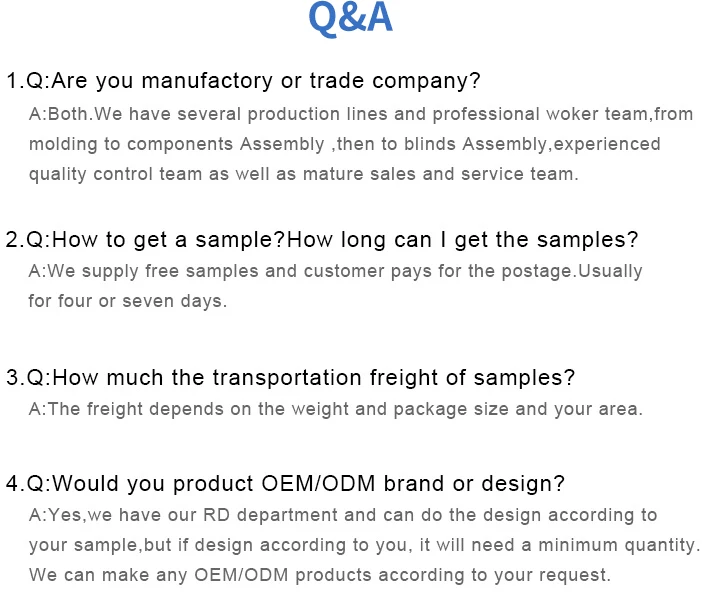Screen dimensions: 702x600
Task: Click the text 'for four or seven days.'
Action: (x=128, y=301)
